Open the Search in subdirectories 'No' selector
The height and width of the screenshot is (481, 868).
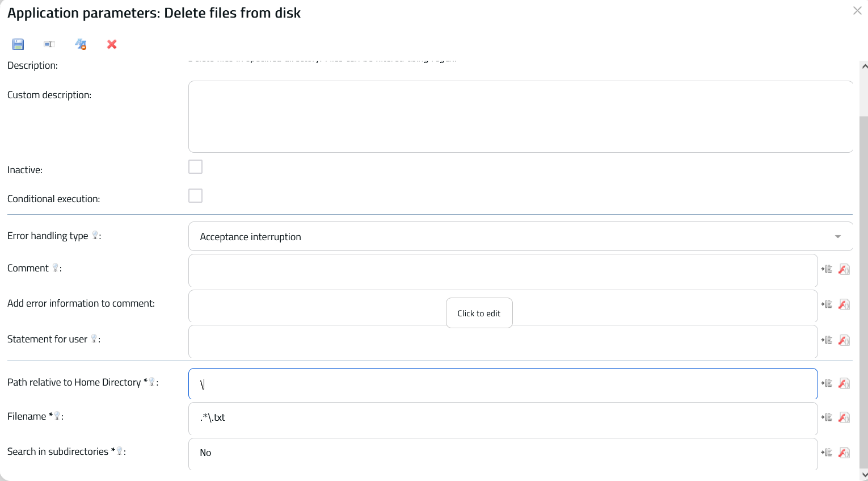tap(503, 454)
